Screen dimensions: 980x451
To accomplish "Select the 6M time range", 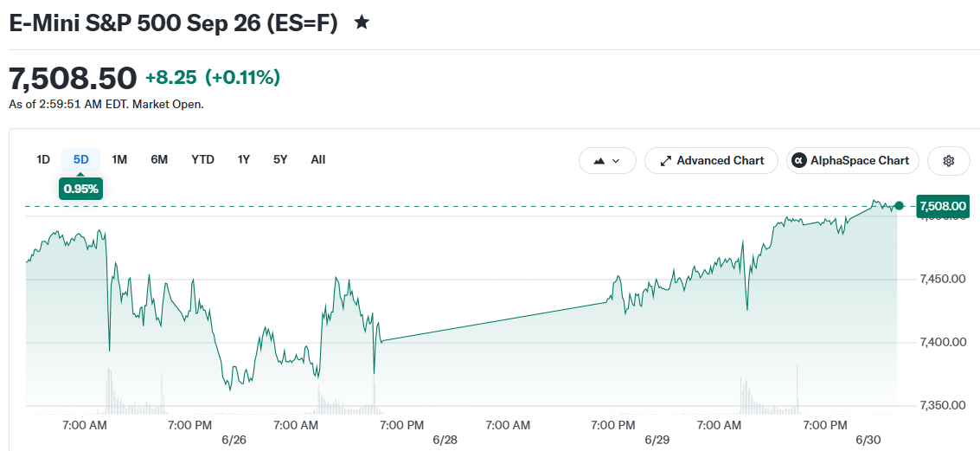I will pos(159,159).
